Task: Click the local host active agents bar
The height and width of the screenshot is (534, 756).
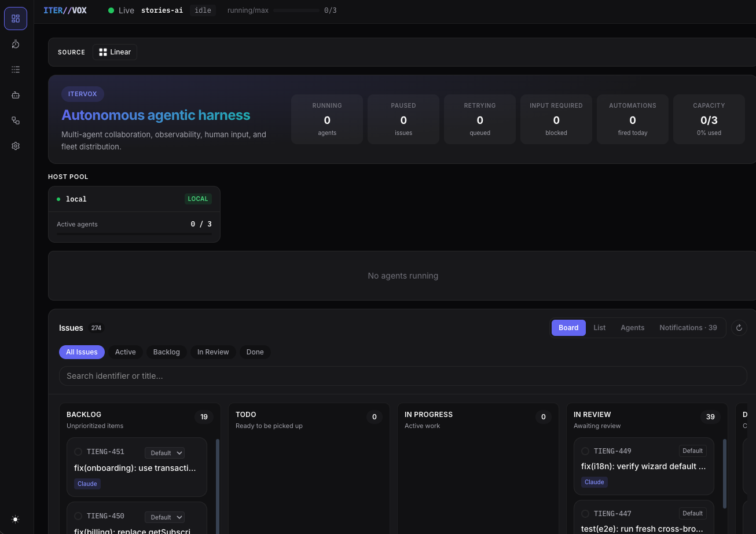Action: 134,235
